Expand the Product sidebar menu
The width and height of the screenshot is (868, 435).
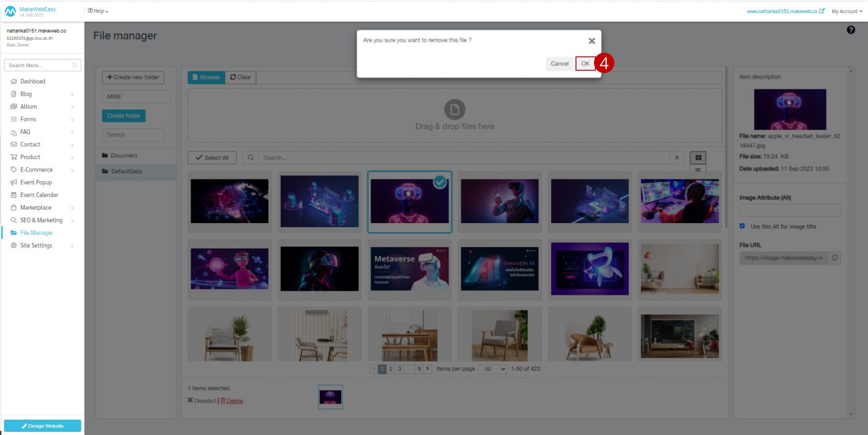point(30,157)
